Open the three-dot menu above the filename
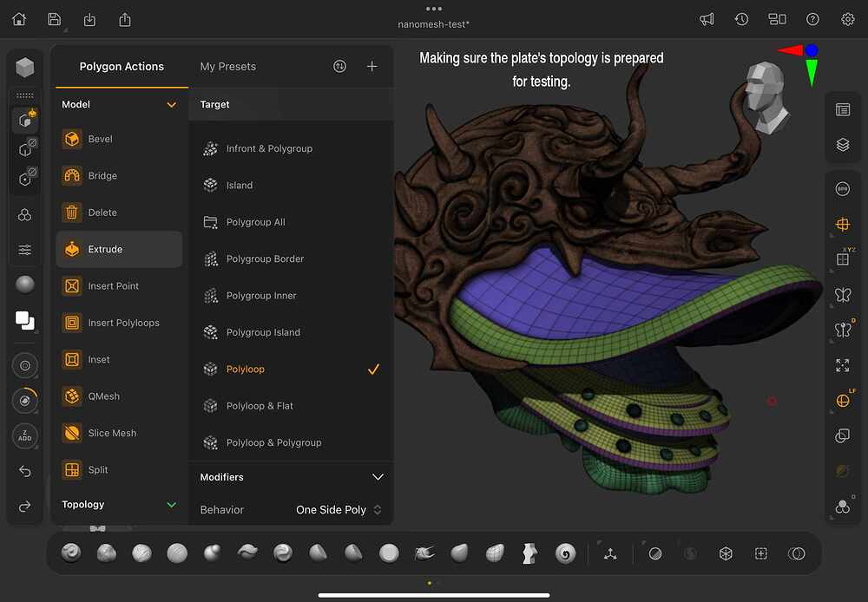The image size is (868, 602). [x=434, y=9]
